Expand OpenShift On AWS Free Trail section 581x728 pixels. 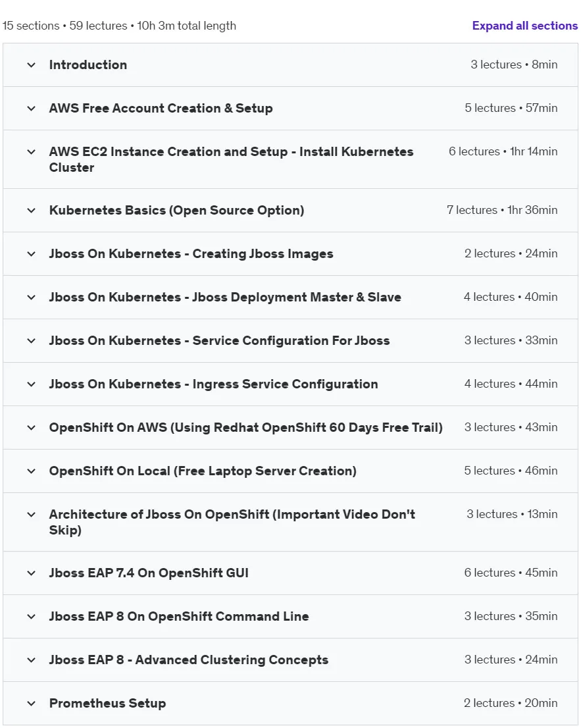tap(291, 428)
